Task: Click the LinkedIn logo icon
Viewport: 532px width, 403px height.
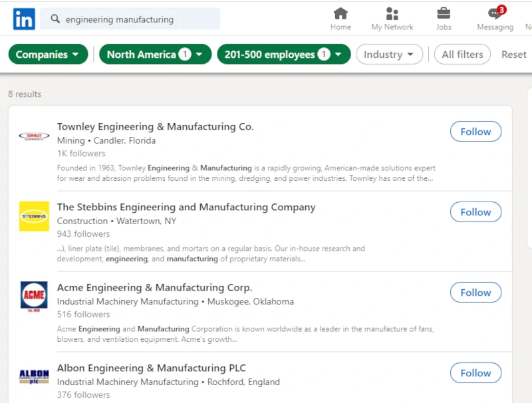Action: [24, 19]
